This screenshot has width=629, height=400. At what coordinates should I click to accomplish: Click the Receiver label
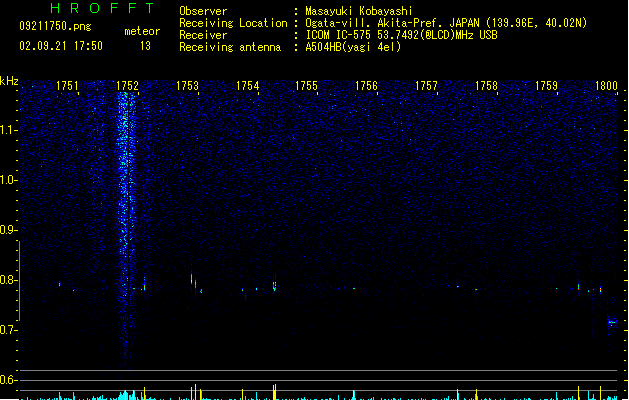(203, 35)
